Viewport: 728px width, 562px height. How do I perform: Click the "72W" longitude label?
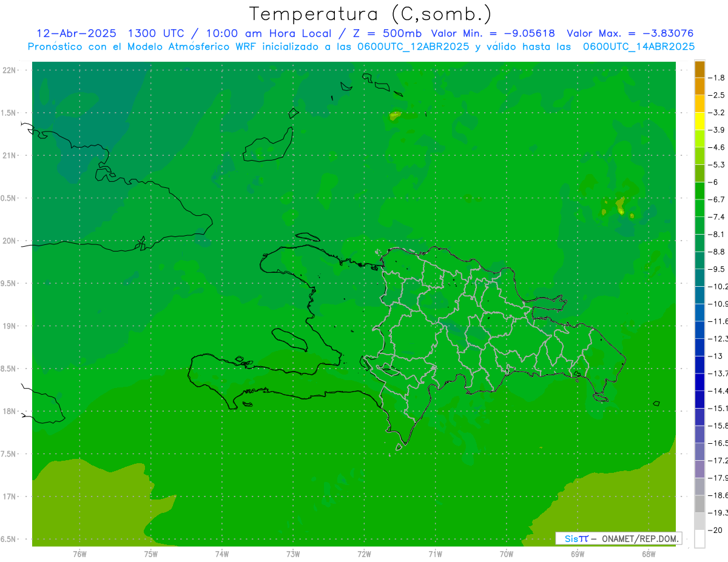(x=364, y=554)
